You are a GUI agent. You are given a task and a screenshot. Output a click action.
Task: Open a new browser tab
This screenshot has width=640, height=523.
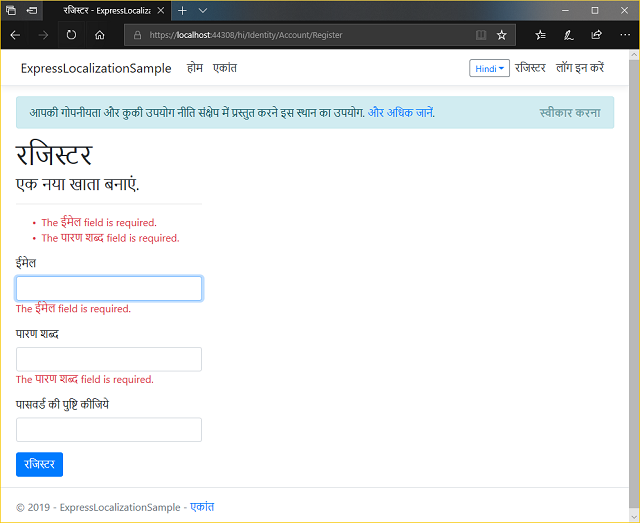[182, 10]
